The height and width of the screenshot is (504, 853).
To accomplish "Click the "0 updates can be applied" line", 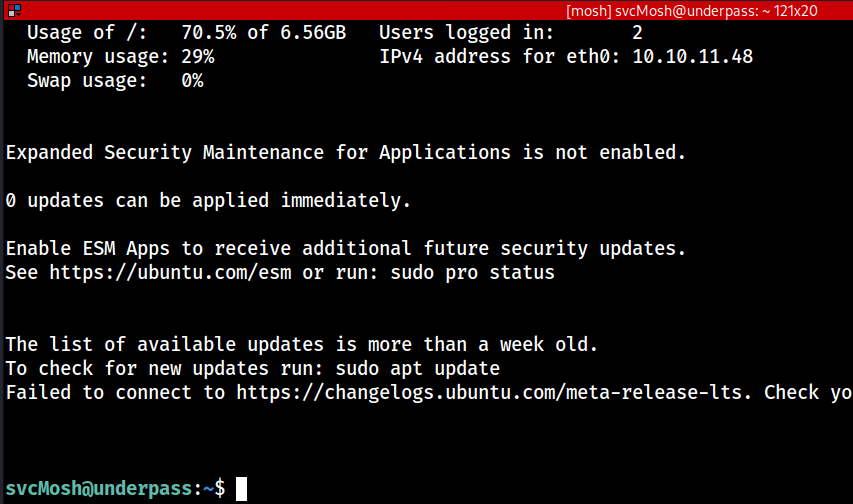I will point(208,201).
